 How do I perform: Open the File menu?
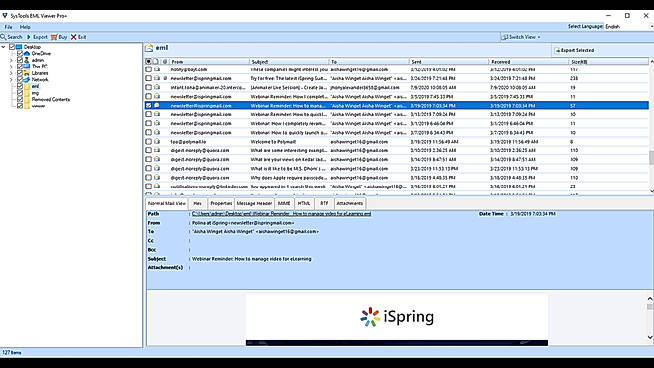click(x=8, y=27)
